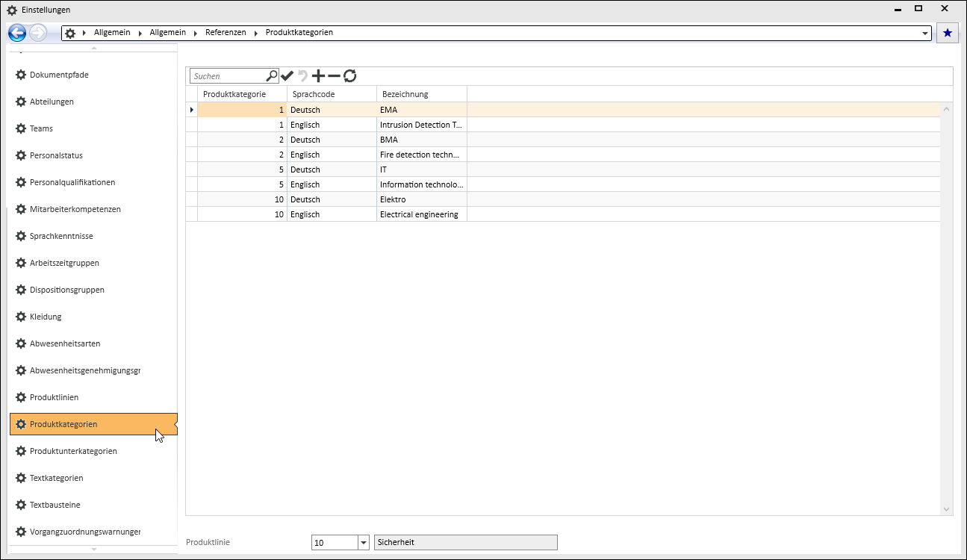Click the refresh icon in toolbar
This screenshot has height=560, width=967.
click(x=349, y=75)
